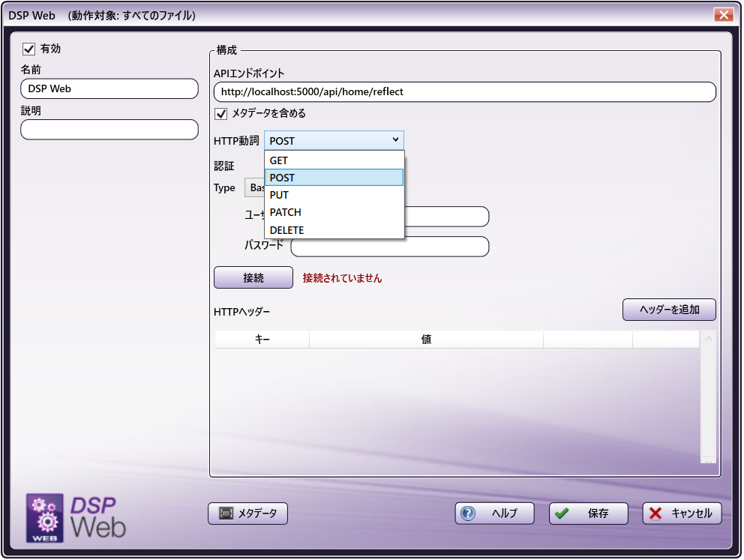
Task: Select GET from the verb list
Action: (x=334, y=160)
